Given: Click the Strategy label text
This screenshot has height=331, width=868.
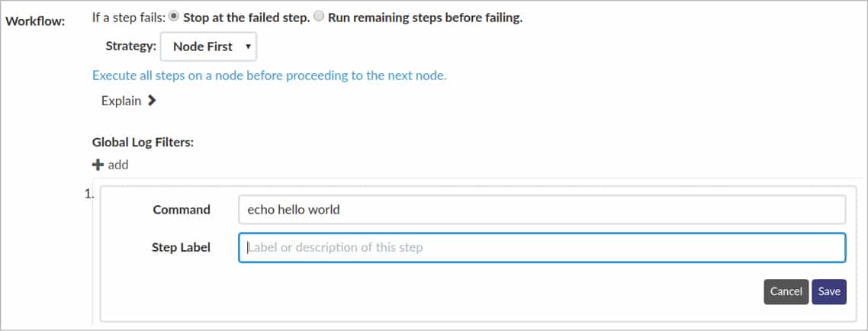Looking at the screenshot, I should pos(130,47).
